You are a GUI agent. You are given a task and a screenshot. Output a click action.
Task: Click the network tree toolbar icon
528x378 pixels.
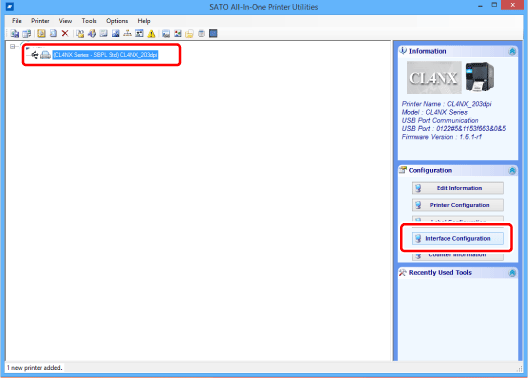[127, 33]
